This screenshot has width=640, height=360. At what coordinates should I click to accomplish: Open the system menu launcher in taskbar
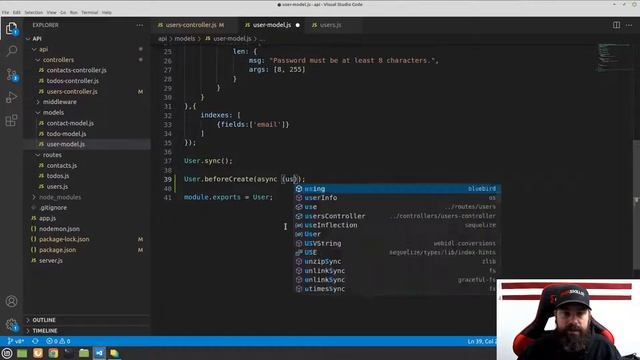pyautogui.click(x=7, y=353)
